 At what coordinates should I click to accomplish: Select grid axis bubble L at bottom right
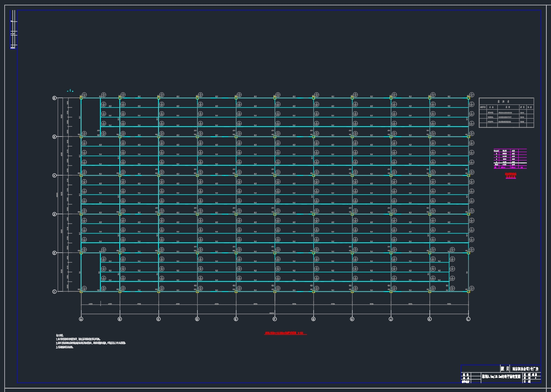click(468, 319)
